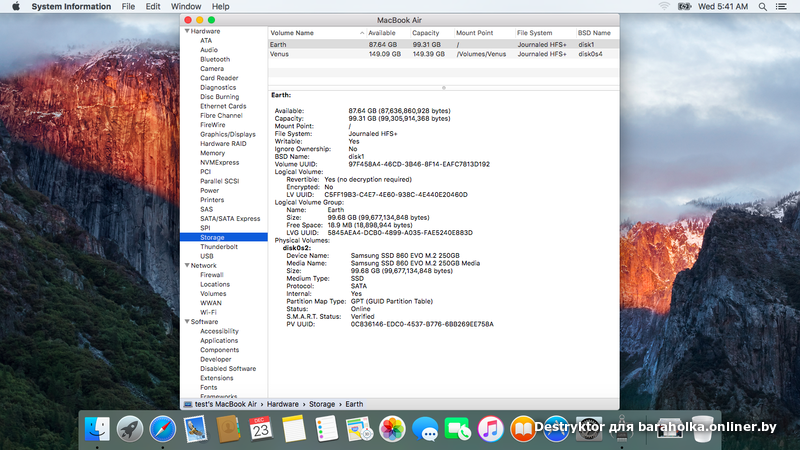800x450 pixels.
Task: Open Notification Center list icon
Action: click(781, 6)
